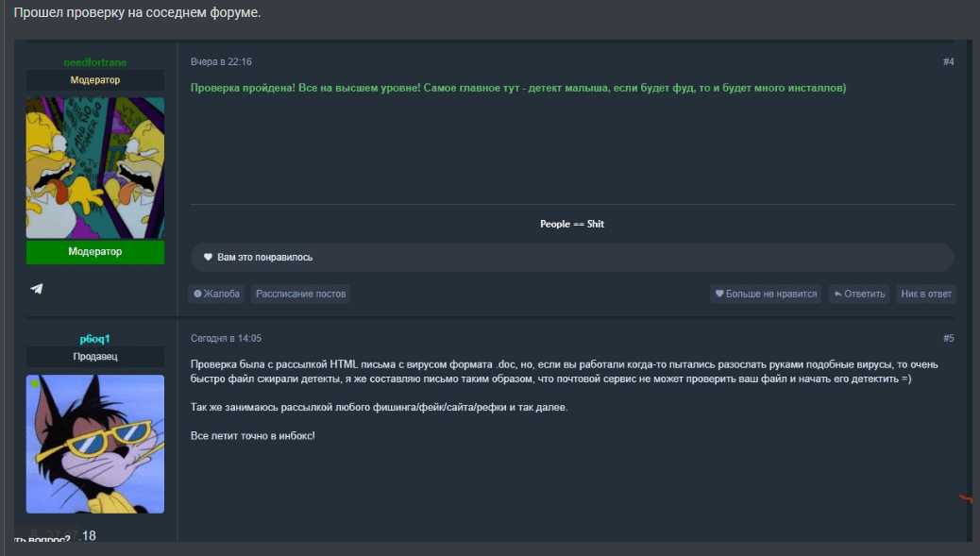The height and width of the screenshot is (556, 980).
Task: Click the "Расписание постов" button
Action: tap(300, 294)
